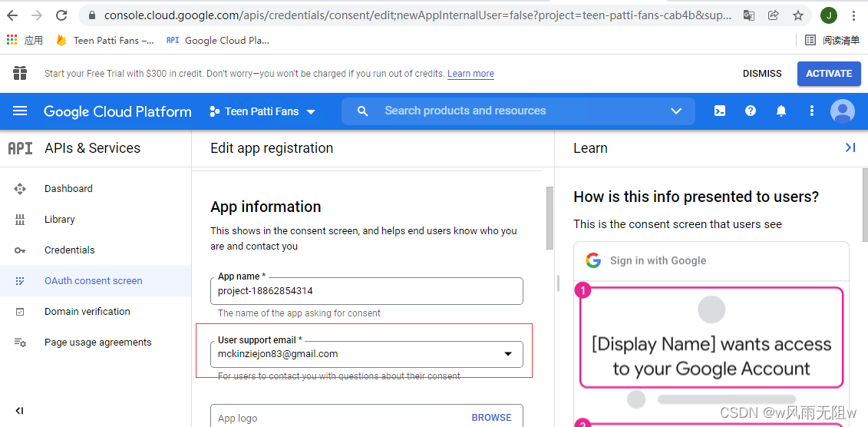Select Domain verification in the sidebar
The height and width of the screenshot is (427, 868).
[87, 312]
